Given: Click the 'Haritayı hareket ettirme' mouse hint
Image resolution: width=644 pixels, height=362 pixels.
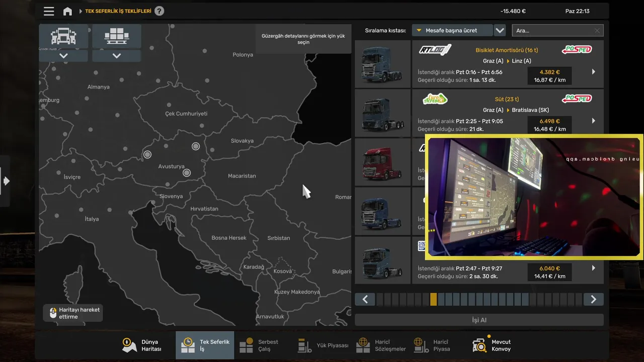Looking at the screenshot, I should point(73,313).
